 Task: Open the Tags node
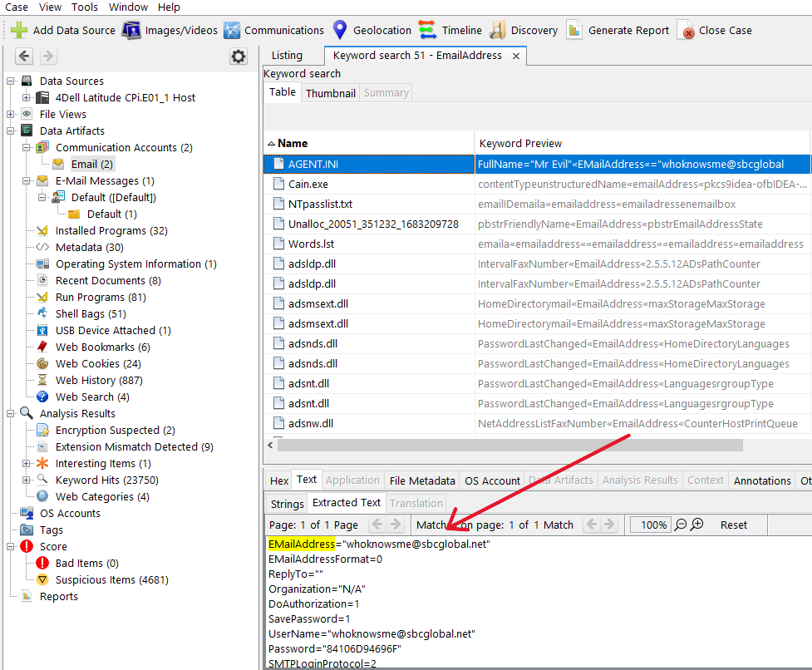coord(51,530)
